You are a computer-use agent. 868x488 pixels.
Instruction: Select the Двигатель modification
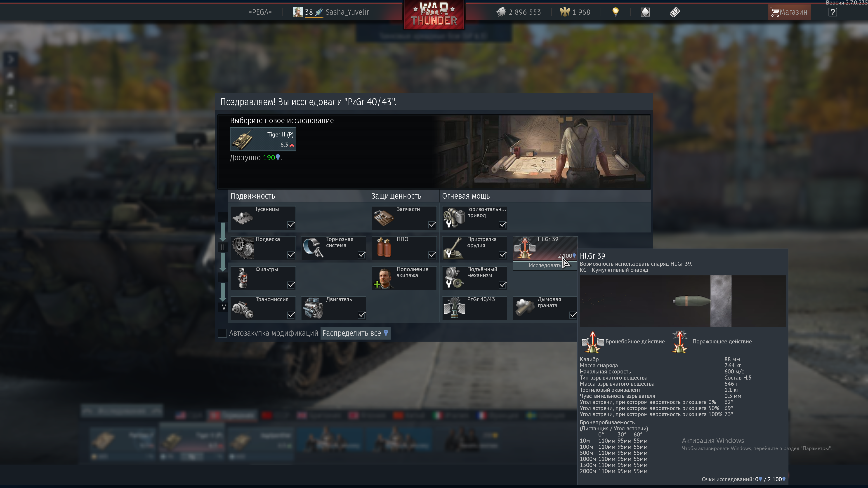tap(333, 308)
